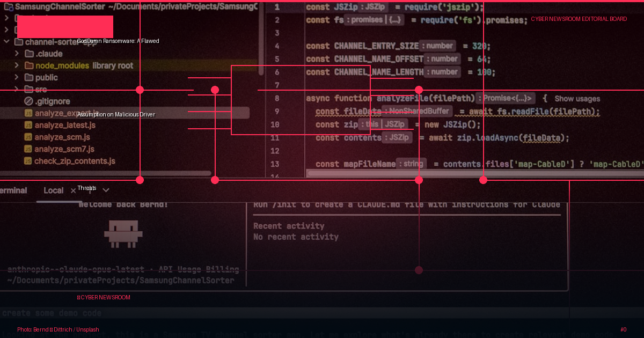
Task: Expand the node_modules folder
Action: [17, 65]
